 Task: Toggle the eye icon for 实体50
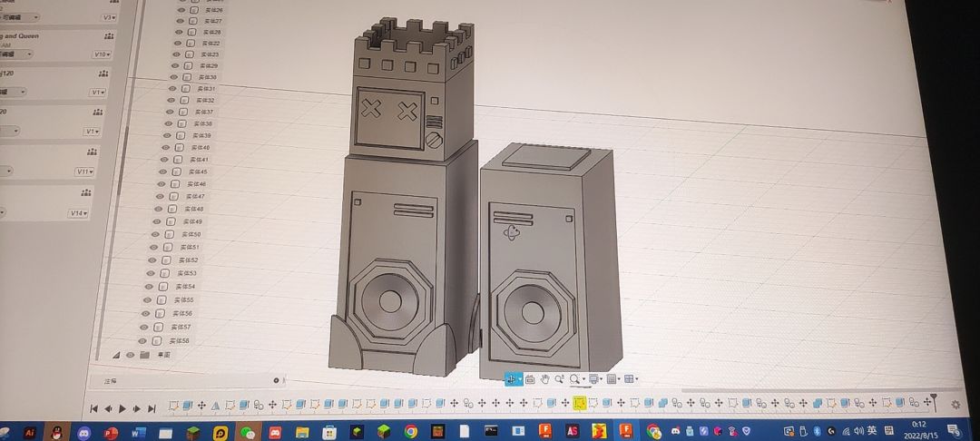point(156,234)
